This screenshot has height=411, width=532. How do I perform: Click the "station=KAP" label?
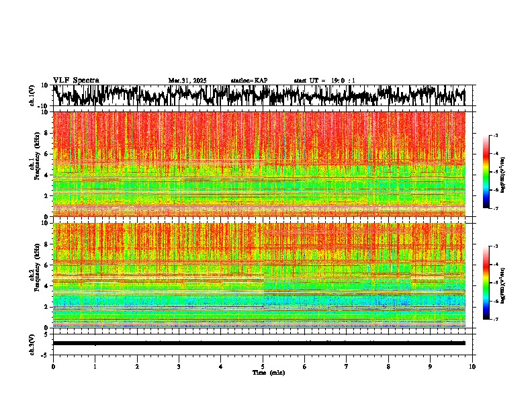[249, 81]
